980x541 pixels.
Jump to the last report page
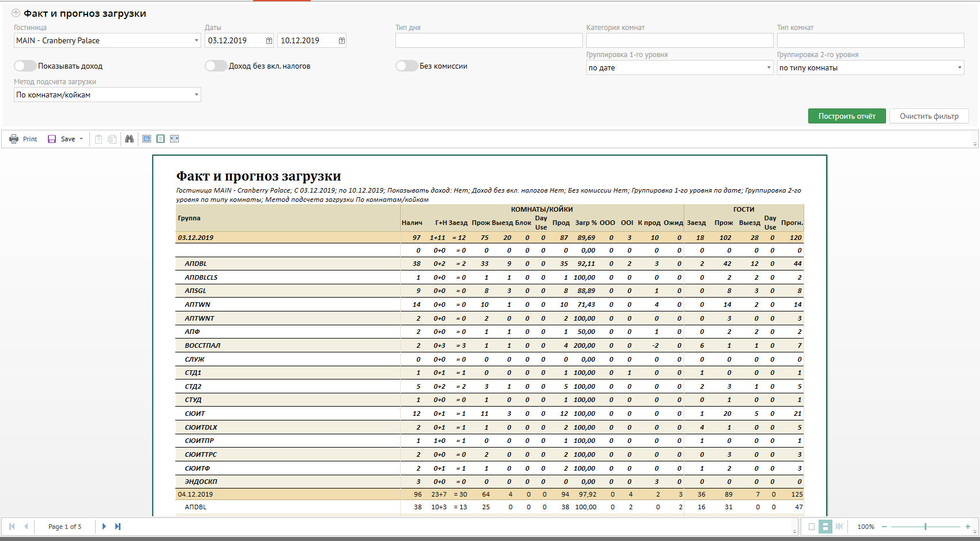[118, 527]
